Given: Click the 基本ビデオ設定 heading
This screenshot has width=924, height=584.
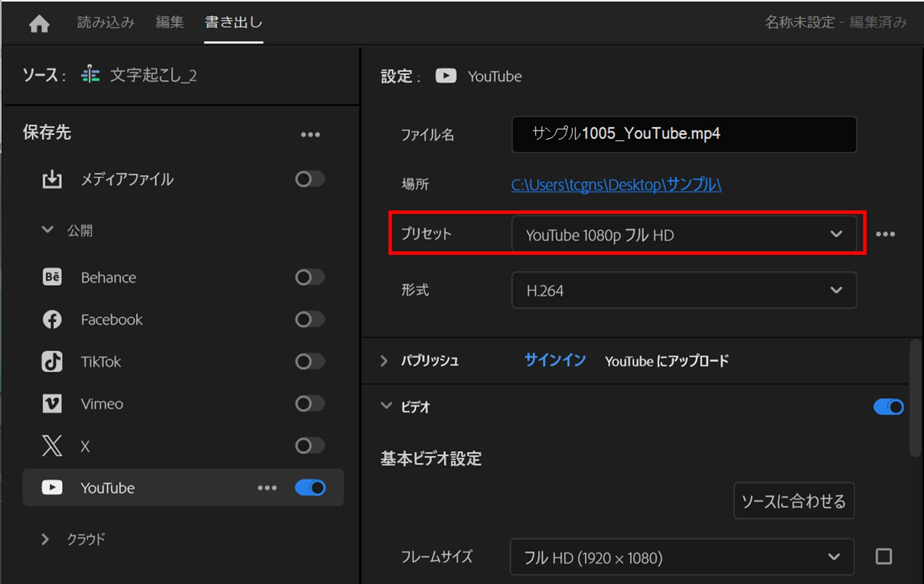Looking at the screenshot, I should tap(431, 458).
